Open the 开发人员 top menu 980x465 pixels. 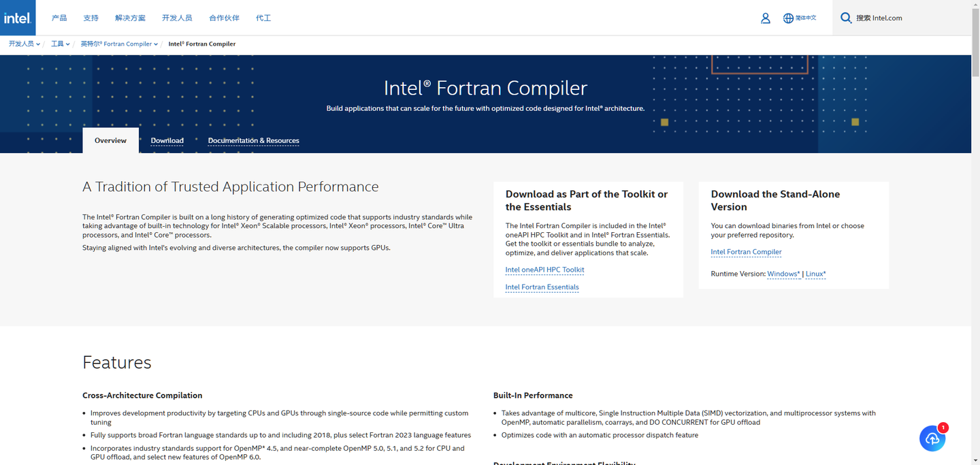[x=177, y=18]
